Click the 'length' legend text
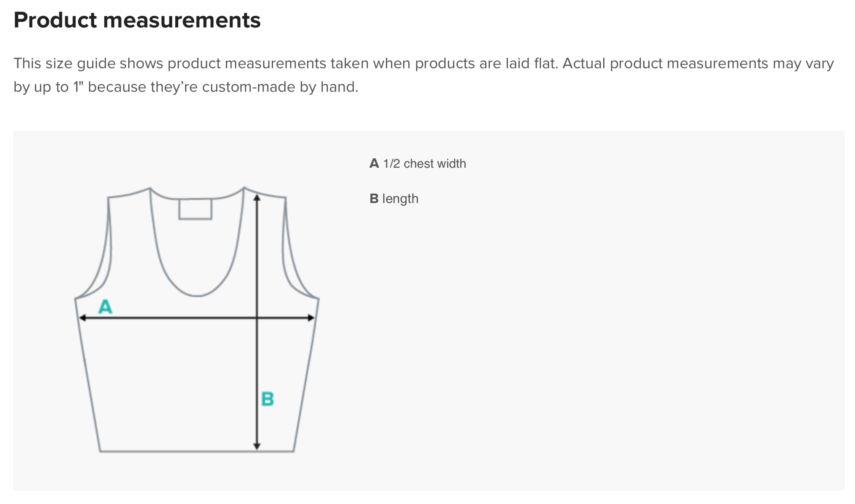This screenshot has width=855, height=504. coord(400,199)
